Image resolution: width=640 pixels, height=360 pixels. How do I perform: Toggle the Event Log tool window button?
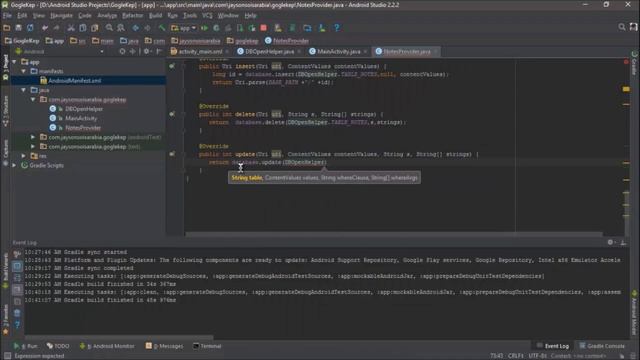553,346
